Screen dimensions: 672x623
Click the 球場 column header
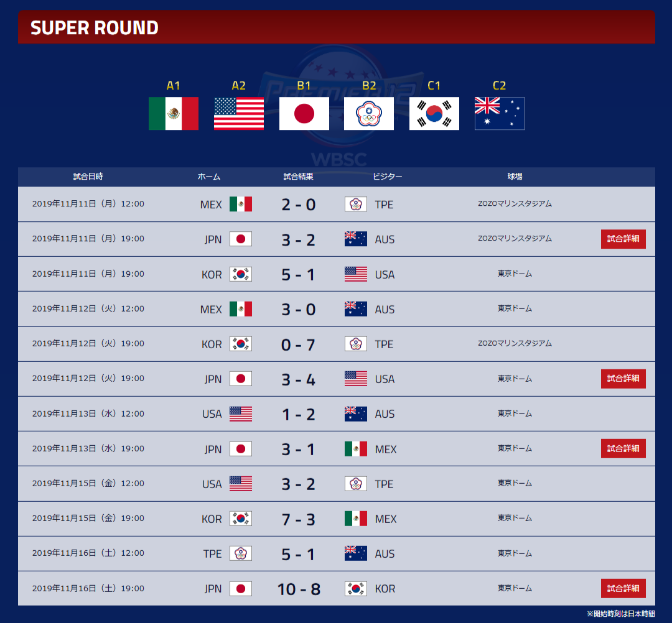515,177
